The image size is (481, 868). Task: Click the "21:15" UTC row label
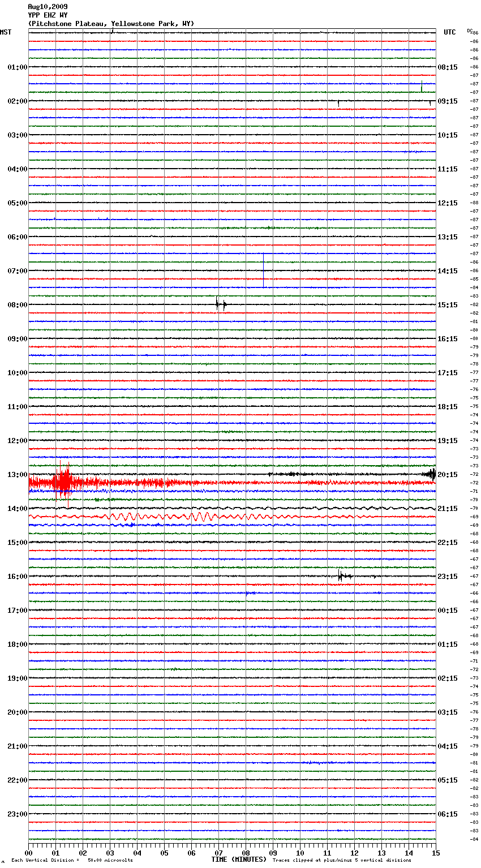tap(448, 509)
